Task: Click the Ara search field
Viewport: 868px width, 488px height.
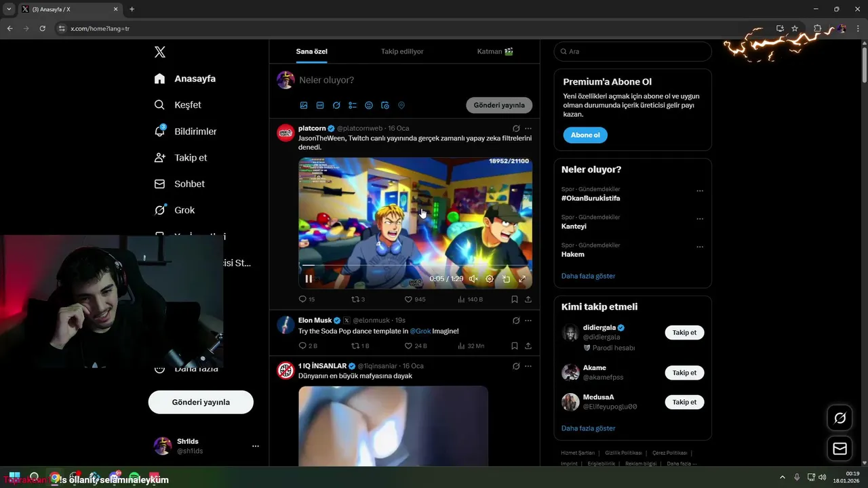Action: [x=633, y=52]
